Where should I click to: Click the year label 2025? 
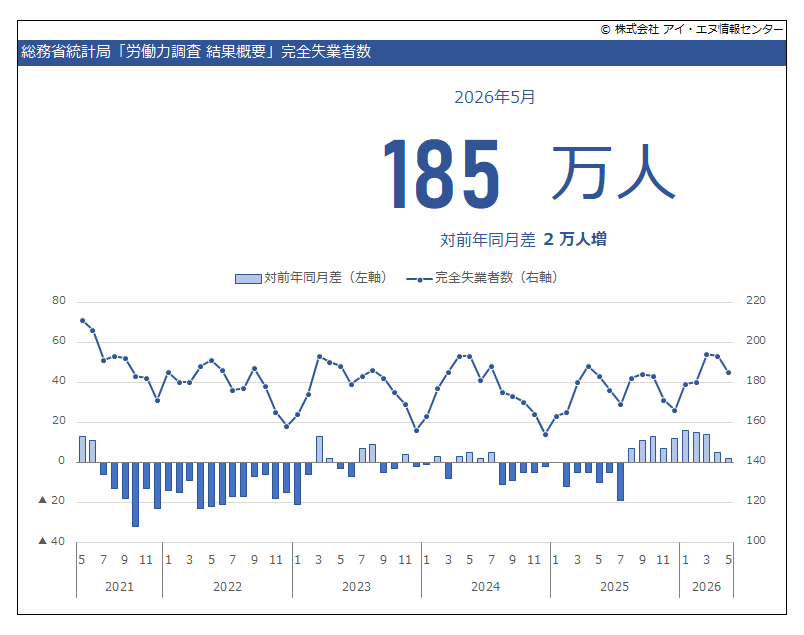coord(614,587)
